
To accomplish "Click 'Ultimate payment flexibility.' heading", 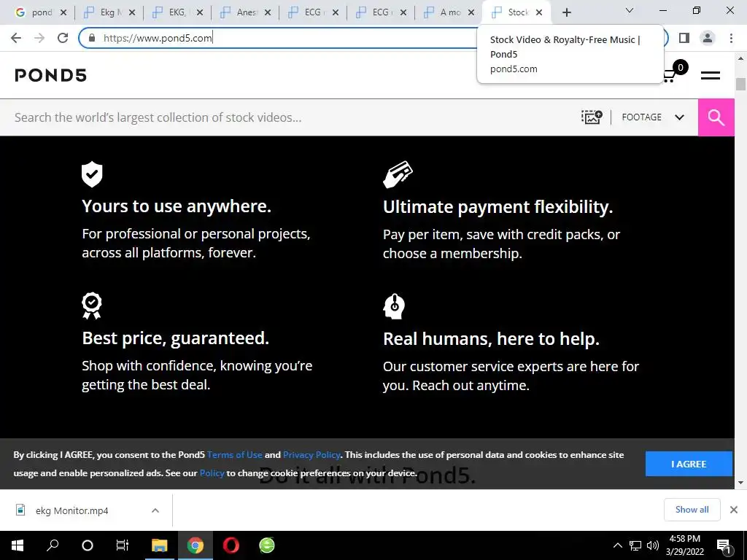I will click(498, 207).
